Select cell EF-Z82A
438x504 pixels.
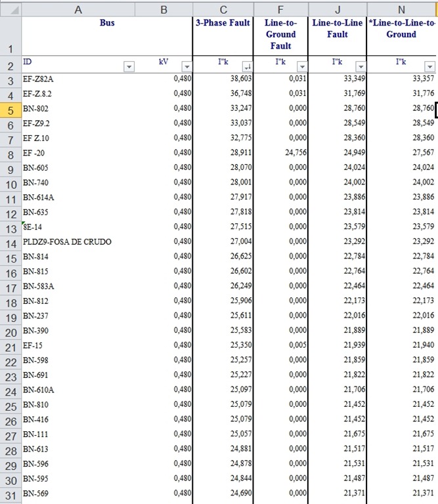tap(78, 79)
